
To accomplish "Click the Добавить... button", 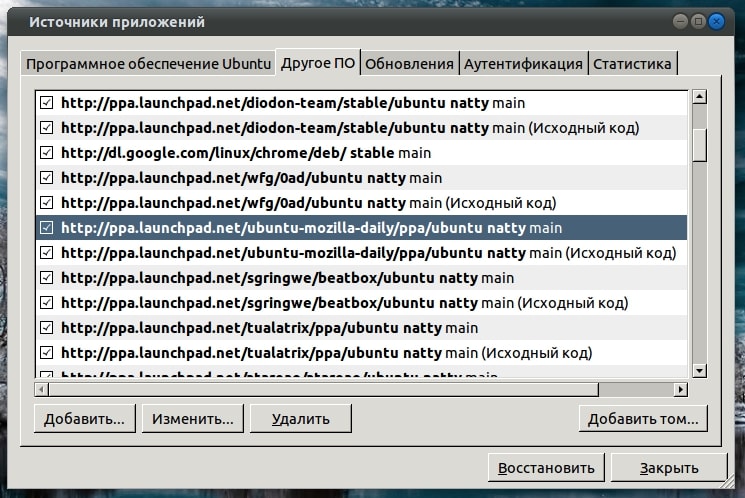I will point(85,419).
